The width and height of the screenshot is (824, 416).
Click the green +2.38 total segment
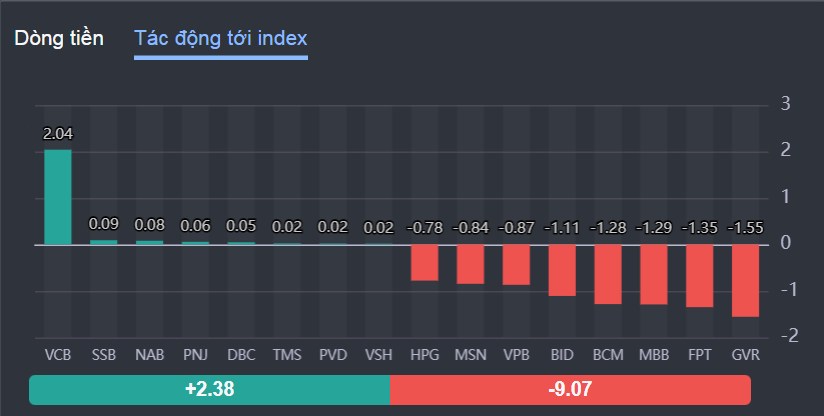209,389
